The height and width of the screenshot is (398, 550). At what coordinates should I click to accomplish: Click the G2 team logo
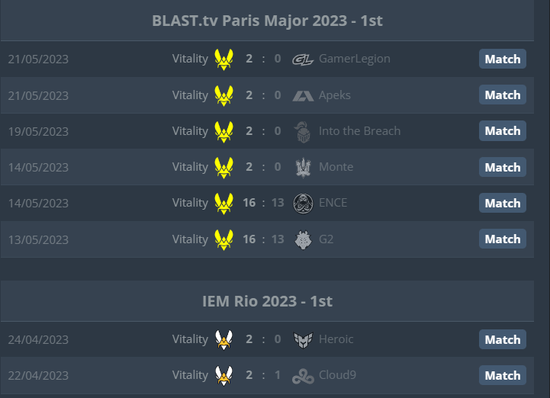click(x=303, y=240)
